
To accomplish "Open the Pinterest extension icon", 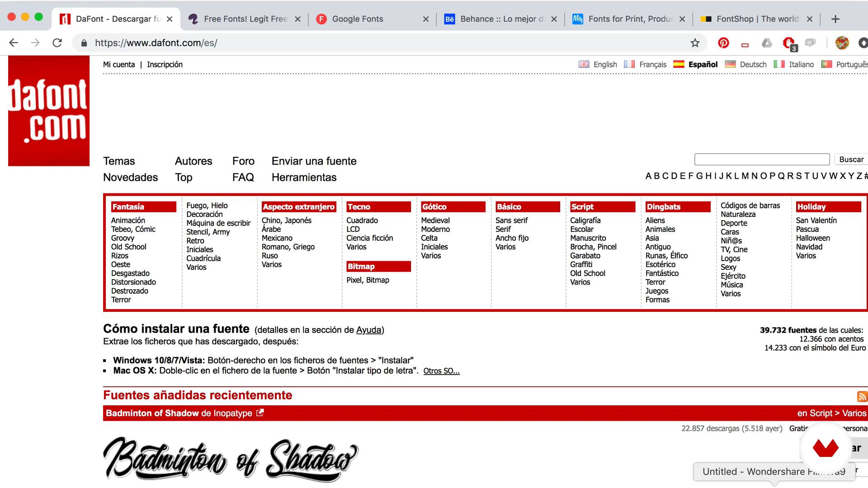I will [723, 43].
